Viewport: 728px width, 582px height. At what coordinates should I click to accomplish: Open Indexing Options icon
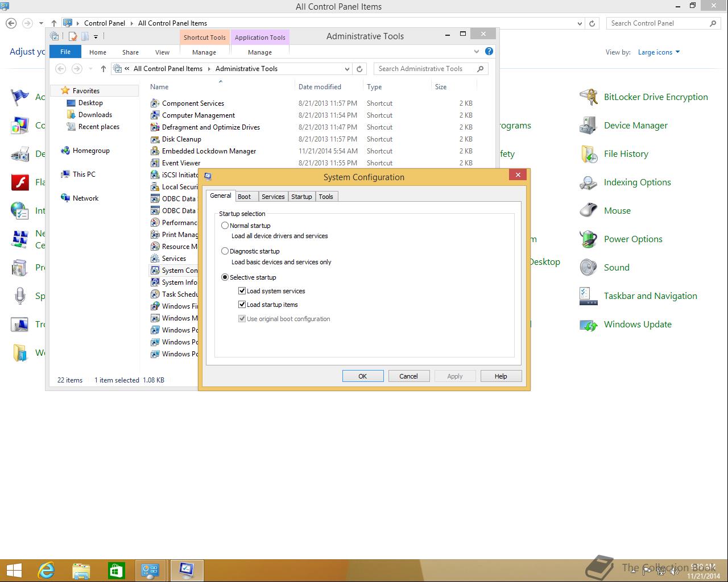tap(588, 182)
